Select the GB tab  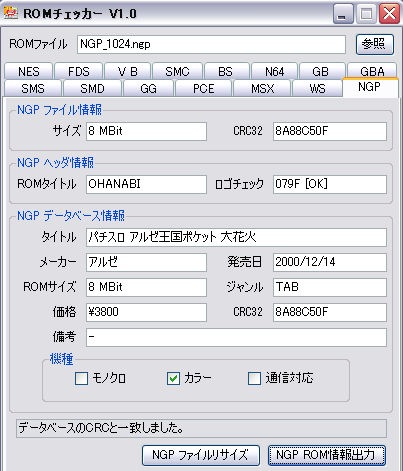click(x=321, y=71)
